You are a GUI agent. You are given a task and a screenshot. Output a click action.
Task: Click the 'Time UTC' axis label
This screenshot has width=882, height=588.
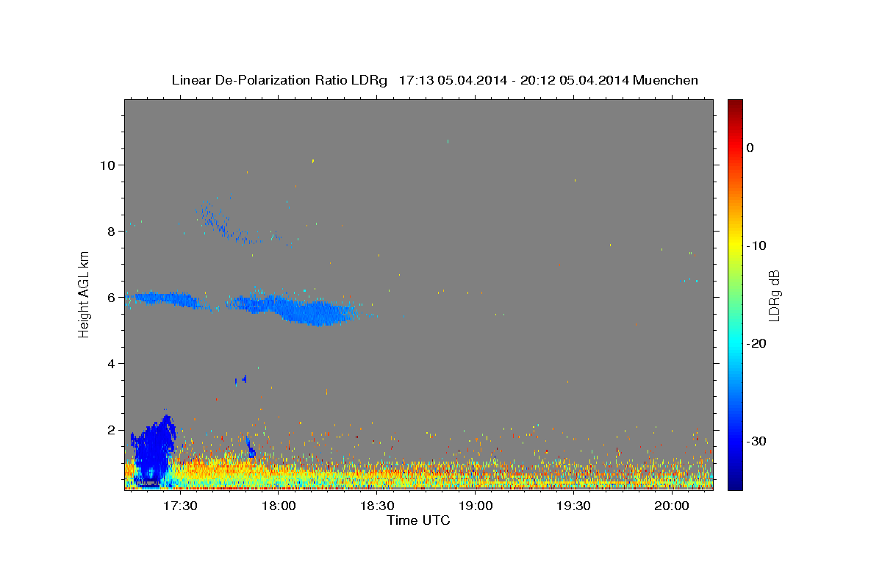[418, 520]
